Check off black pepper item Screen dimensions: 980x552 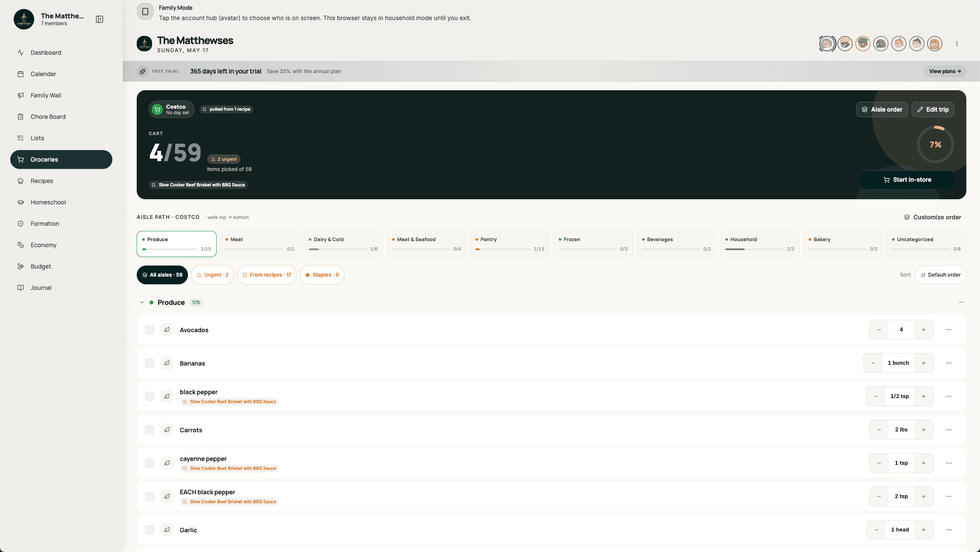pyautogui.click(x=150, y=396)
